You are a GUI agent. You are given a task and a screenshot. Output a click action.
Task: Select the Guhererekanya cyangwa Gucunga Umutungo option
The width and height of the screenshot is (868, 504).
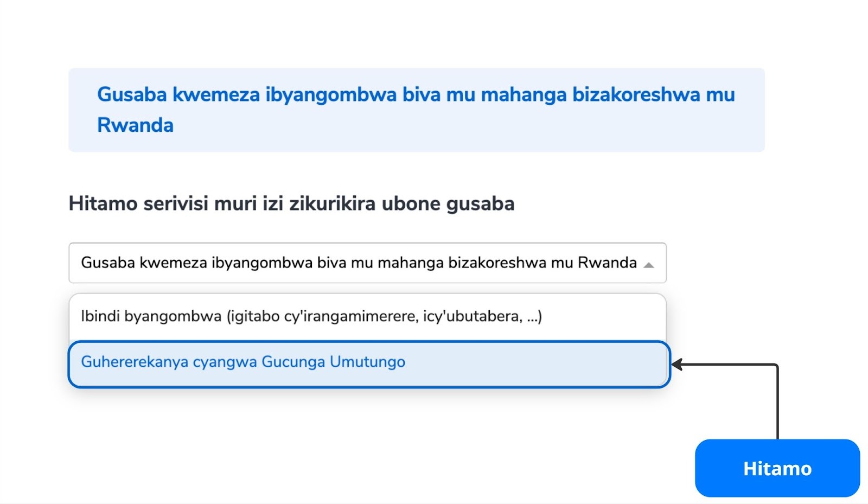click(369, 364)
